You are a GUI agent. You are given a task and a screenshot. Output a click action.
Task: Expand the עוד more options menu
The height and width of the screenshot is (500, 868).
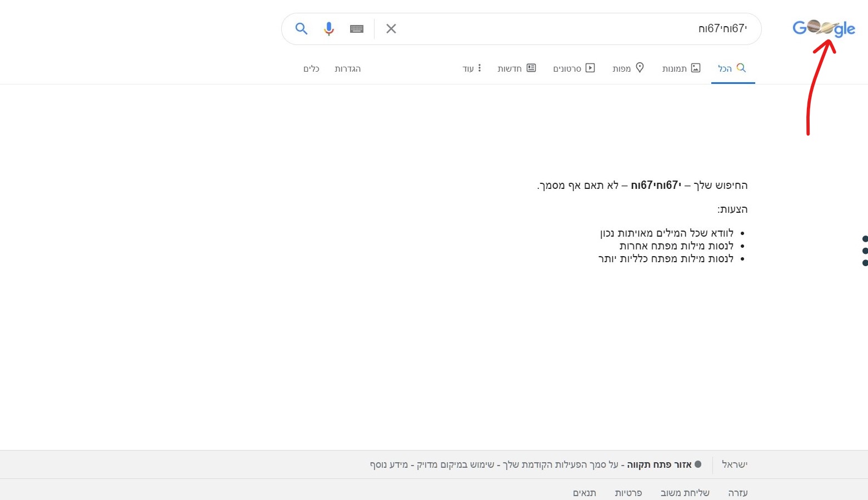[472, 68]
